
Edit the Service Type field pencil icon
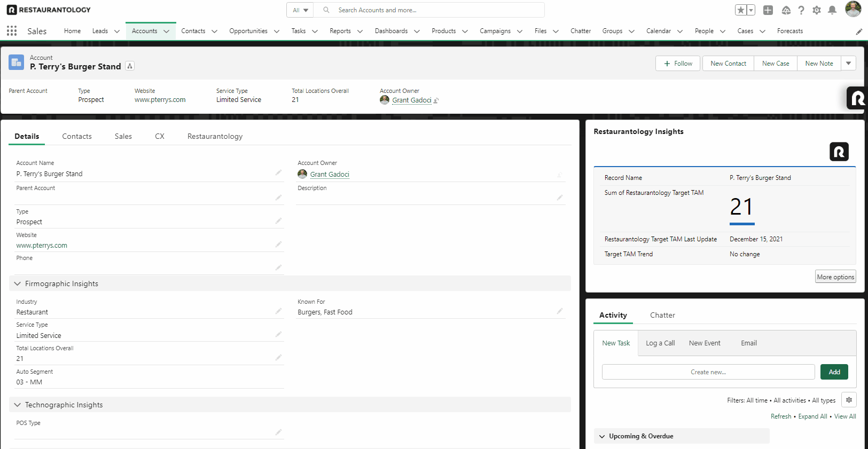(x=278, y=334)
